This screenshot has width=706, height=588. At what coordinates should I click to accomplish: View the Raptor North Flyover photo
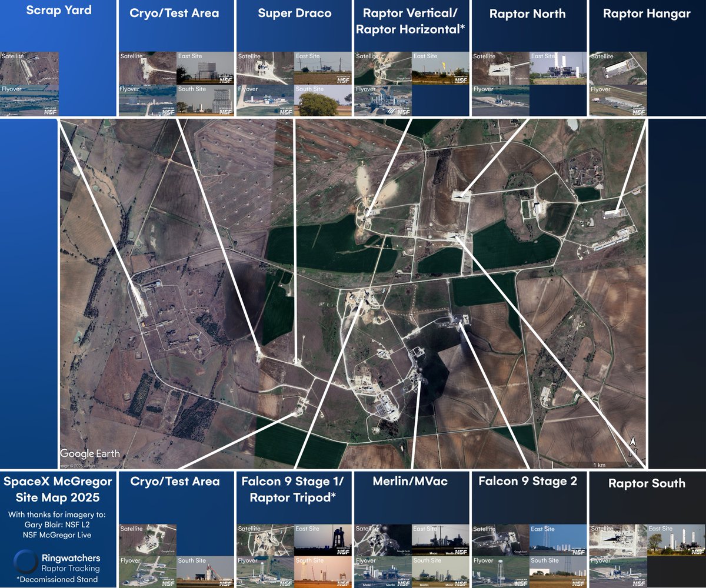pos(500,100)
